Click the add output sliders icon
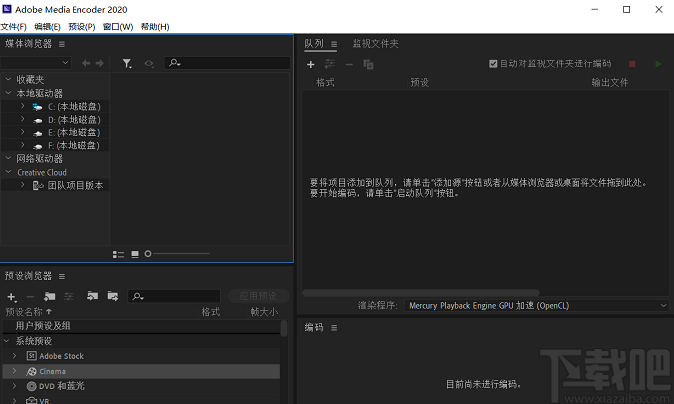The width and height of the screenshot is (674, 404). pyautogui.click(x=330, y=64)
